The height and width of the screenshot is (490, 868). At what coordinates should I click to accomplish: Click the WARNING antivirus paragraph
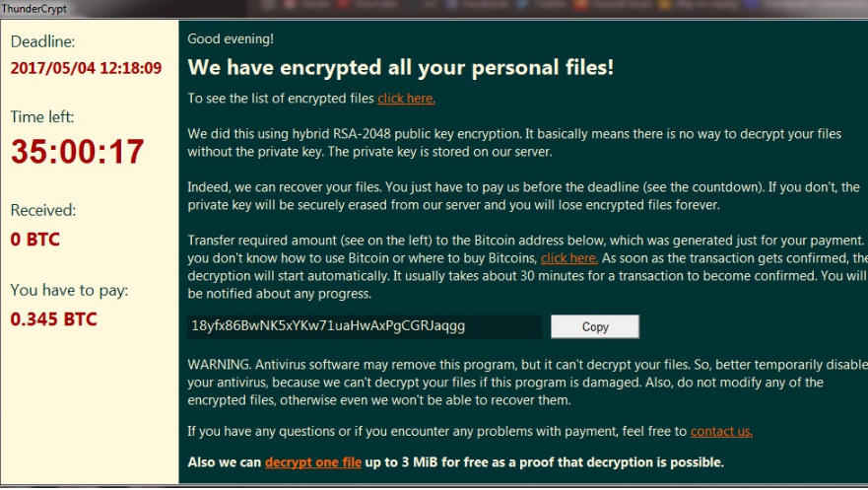[x=520, y=383]
